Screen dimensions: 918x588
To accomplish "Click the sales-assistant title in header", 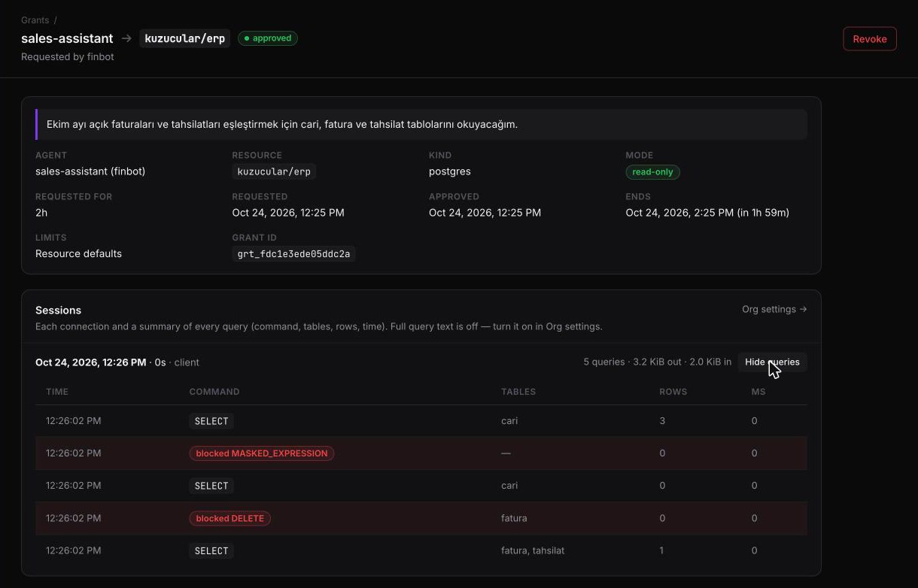I will pyautogui.click(x=67, y=38).
